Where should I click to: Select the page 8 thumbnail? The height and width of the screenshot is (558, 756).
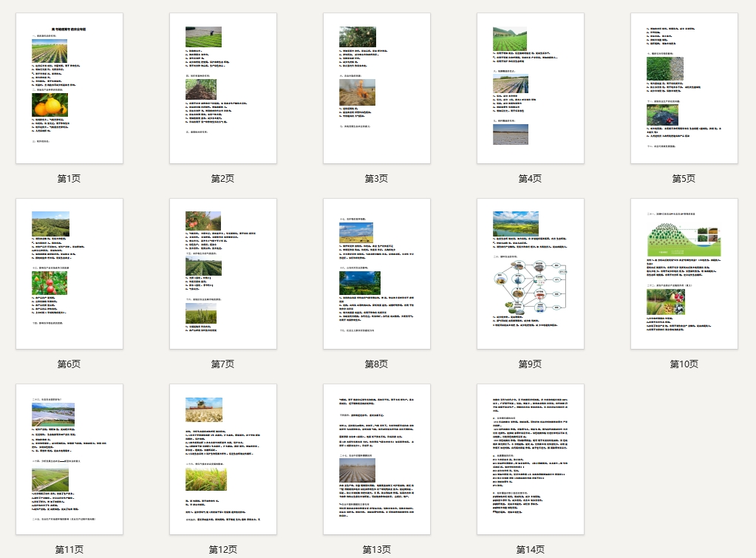click(x=377, y=274)
